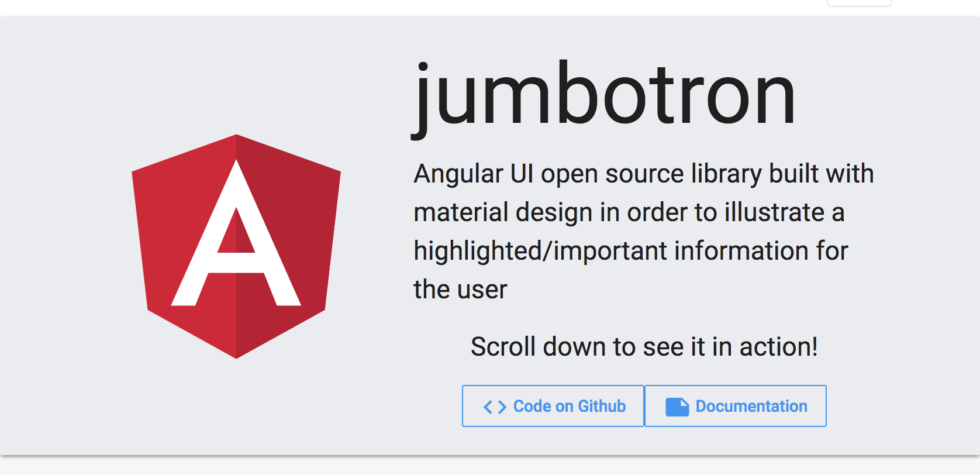Click the blue document file icon
The height and width of the screenshot is (475, 980).
677,407
